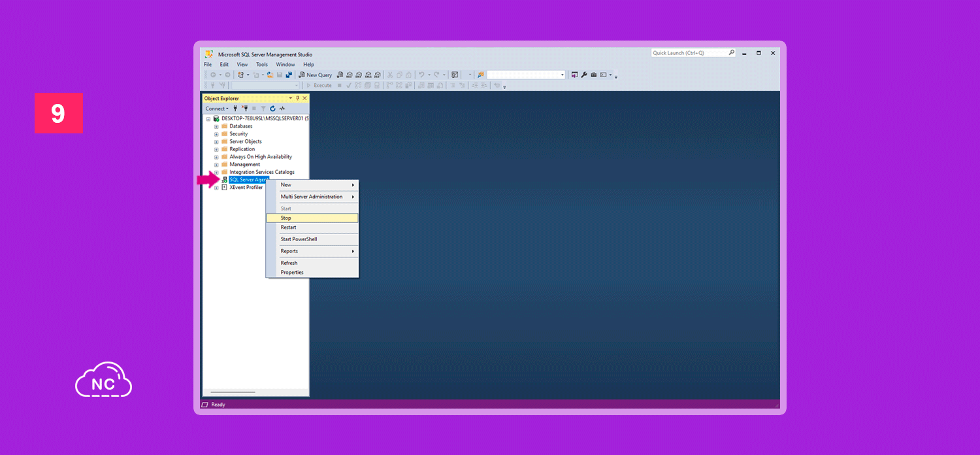
Task: Select the XEvent Profiler item
Action: 246,188
